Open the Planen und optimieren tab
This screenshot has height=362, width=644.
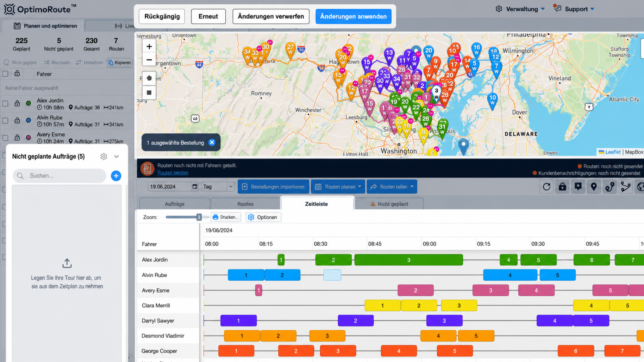click(45, 26)
